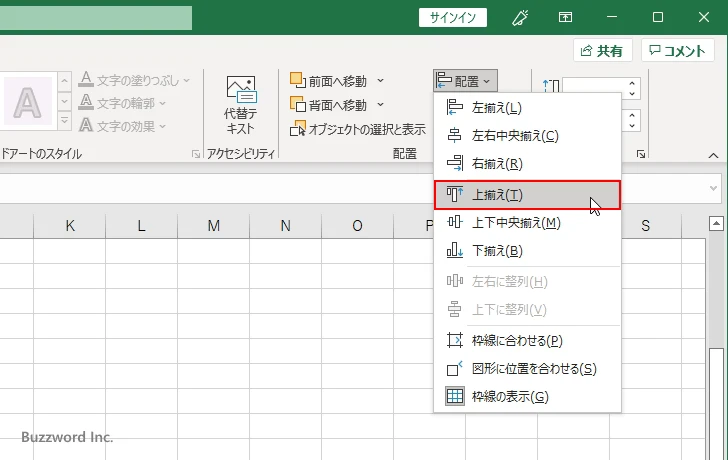Image resolution: width=728 pixels, height=460 pixels.
Task: Increase shape height spinner up
Action: 632,84
